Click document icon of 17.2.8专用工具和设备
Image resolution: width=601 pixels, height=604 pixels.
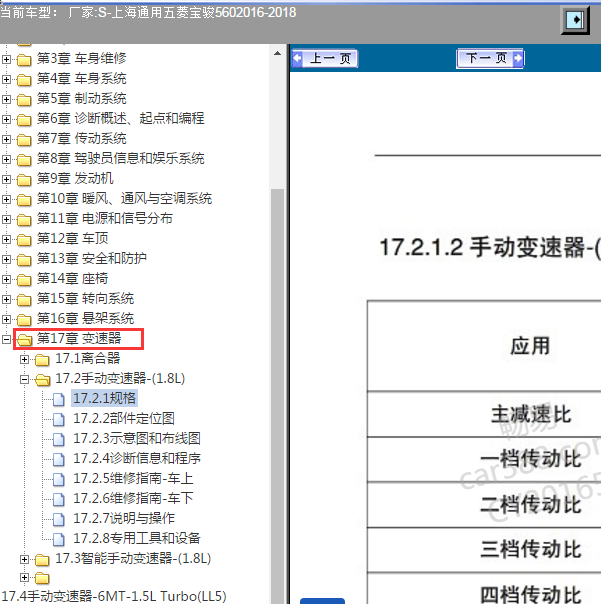[59, 540]
